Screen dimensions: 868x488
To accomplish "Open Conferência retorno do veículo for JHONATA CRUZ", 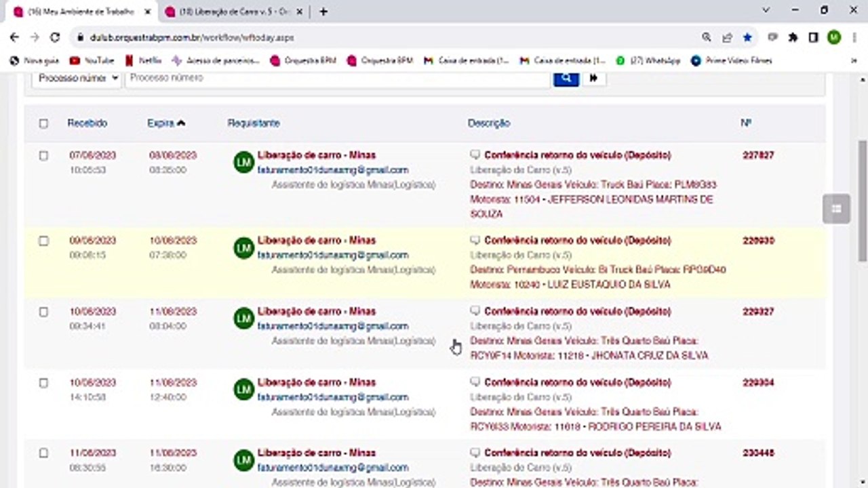I will pyautogui.click(x=578, y=312).
